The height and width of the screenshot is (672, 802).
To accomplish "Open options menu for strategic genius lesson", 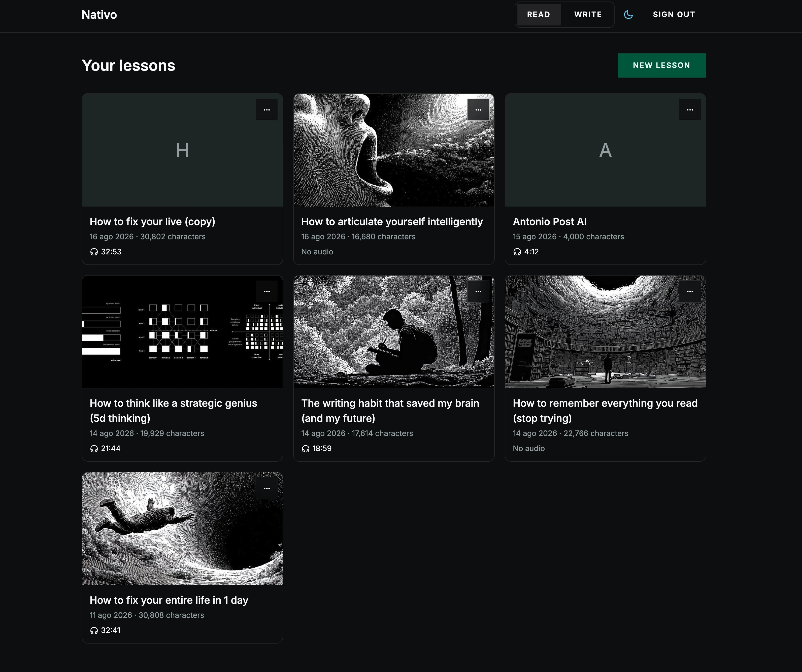I will [266, 291].
